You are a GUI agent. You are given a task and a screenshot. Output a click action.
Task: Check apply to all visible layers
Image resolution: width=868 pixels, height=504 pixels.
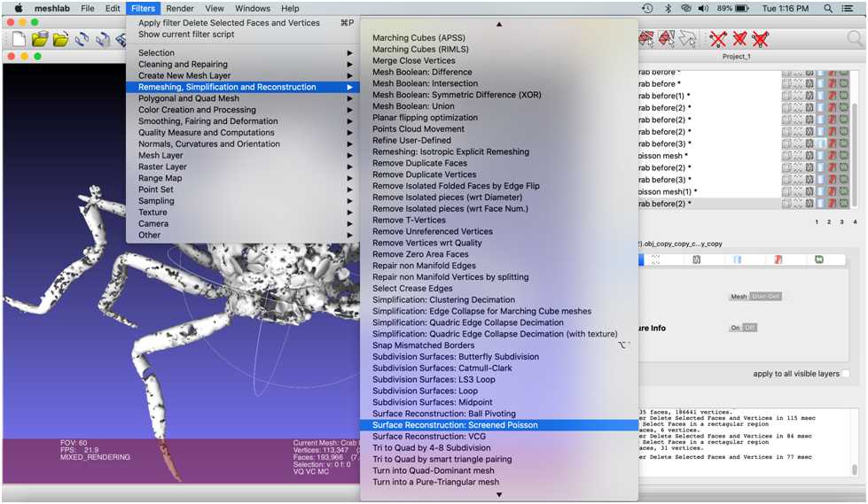(845, 374)
